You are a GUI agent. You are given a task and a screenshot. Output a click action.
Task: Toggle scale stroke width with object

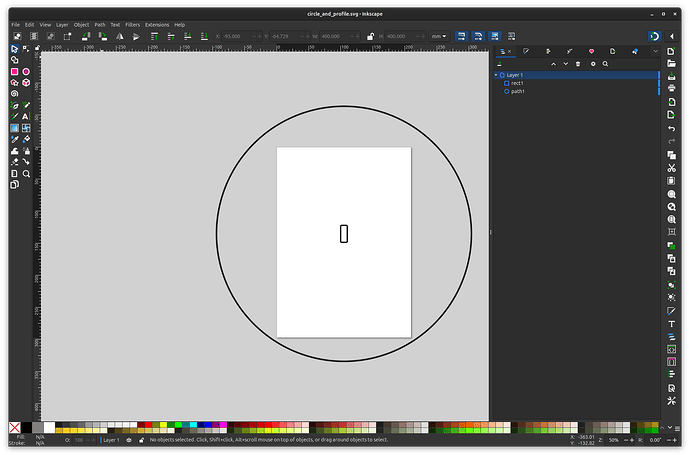[461, 37]
